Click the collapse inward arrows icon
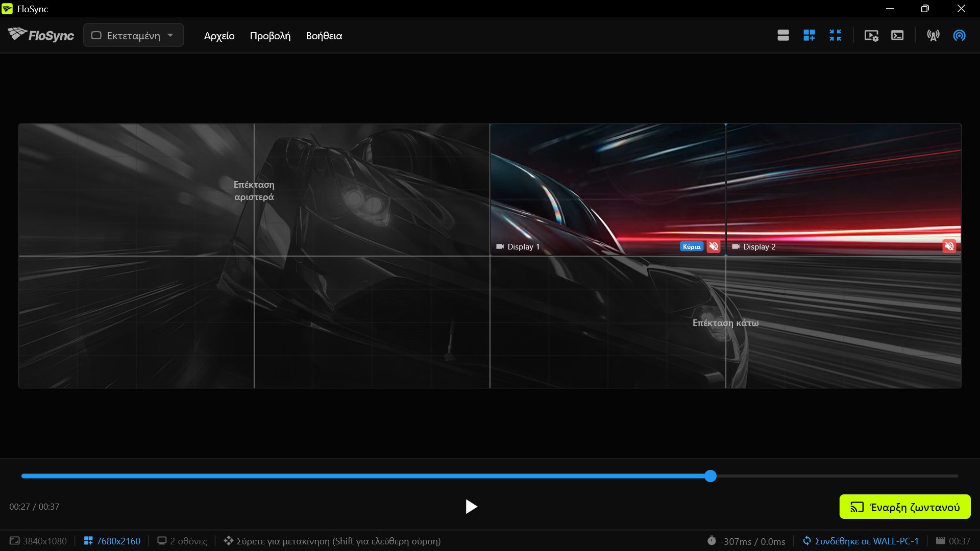 pos(835,35)
